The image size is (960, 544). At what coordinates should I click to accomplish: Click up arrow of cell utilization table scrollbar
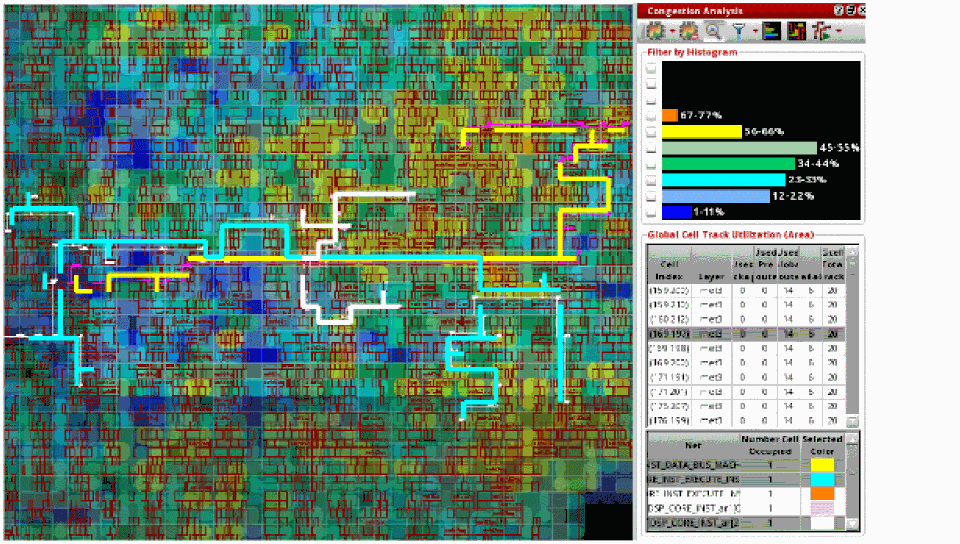[x=852, y=252]
